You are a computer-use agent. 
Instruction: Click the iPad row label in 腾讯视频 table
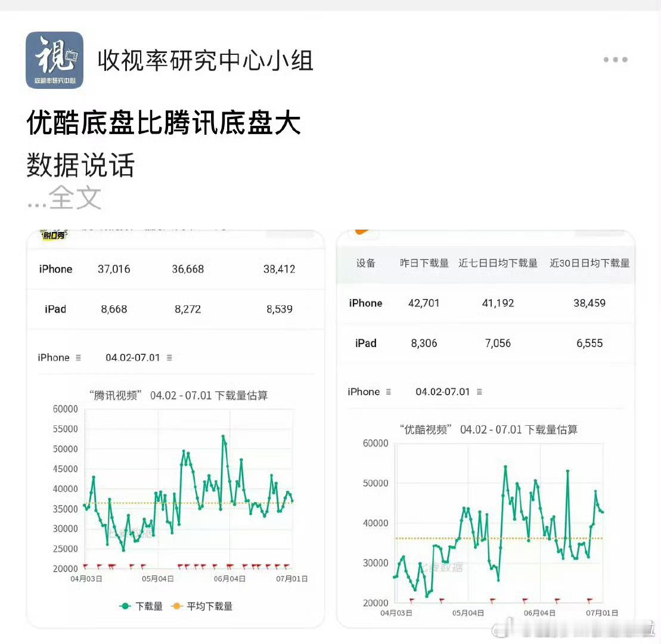coord(55,309)
